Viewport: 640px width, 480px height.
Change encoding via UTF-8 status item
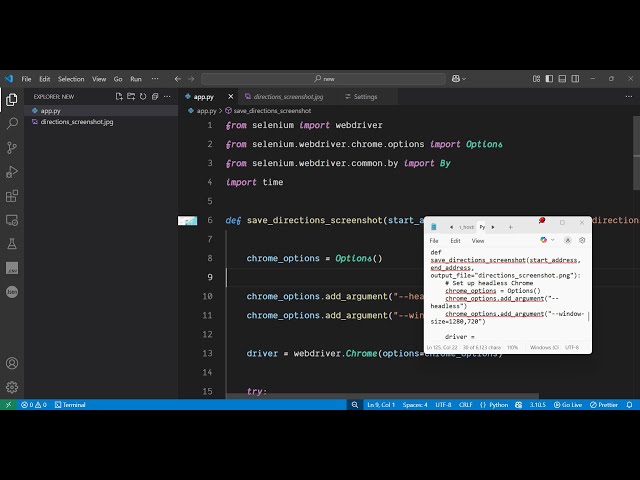[x=443, y=405]
